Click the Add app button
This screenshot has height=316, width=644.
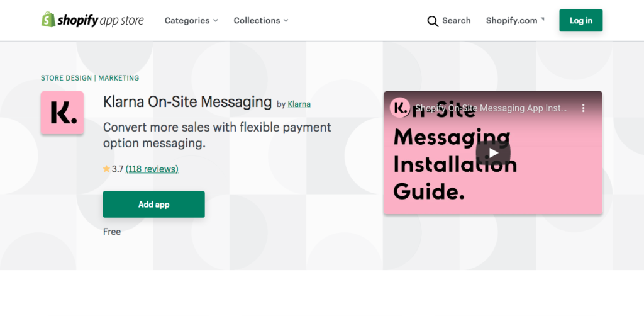point(153,204)
